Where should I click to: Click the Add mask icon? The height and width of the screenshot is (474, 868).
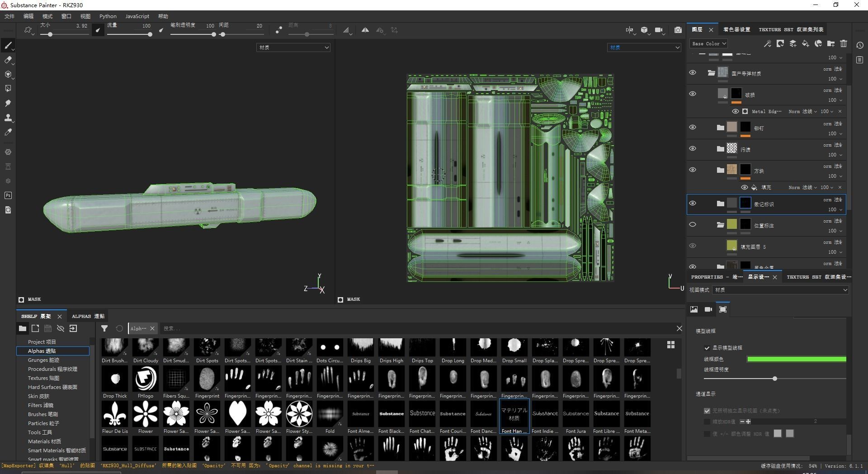(780, 43)
